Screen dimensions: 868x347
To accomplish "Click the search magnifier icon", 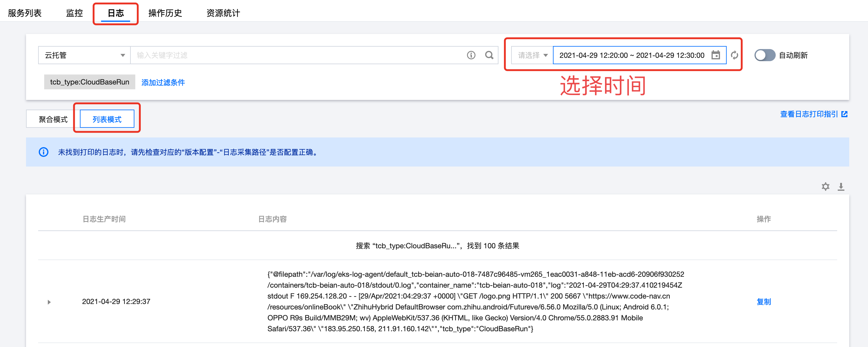I will (489, 55).
